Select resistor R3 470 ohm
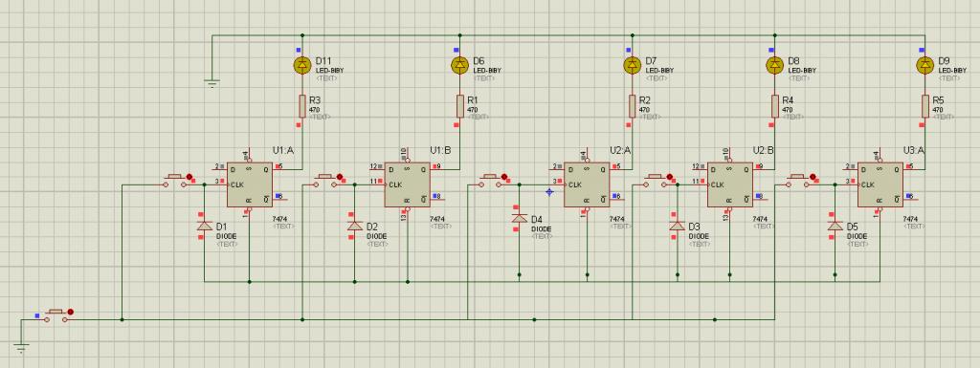The height and width of the screenshot is (368, 980). [x=302, y=107]
